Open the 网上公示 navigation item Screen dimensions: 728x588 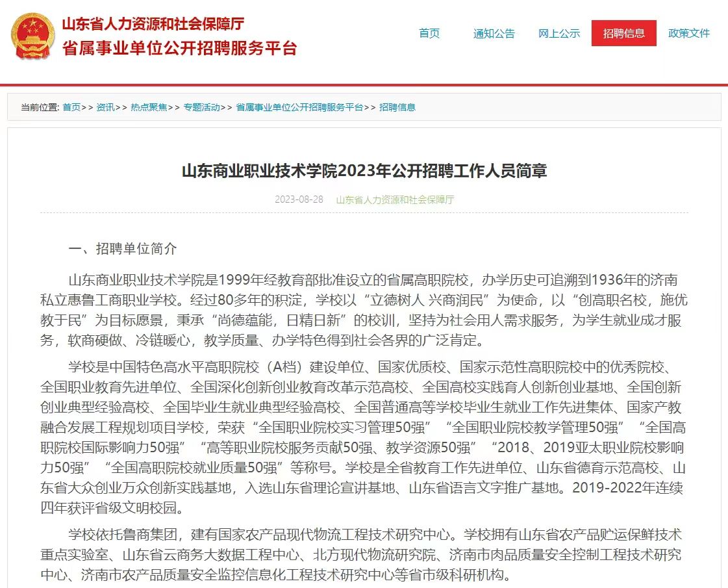pyautogui.click(x=559, y=33)
